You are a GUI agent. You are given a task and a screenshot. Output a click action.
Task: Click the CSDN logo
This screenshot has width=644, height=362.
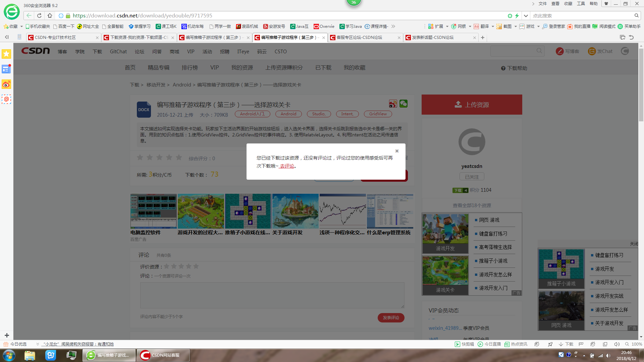pyautogui.click(x=36, y=51)
